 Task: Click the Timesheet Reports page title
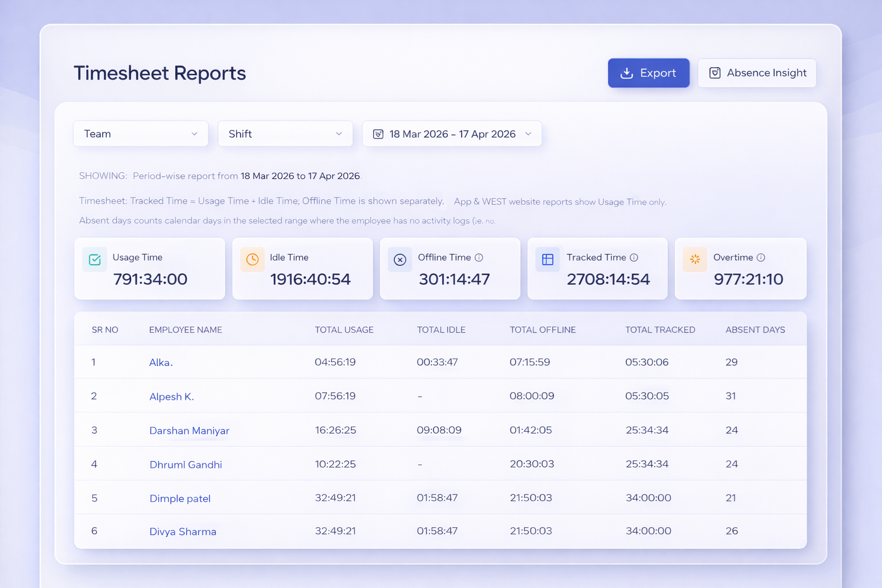(x=160, y=73)
